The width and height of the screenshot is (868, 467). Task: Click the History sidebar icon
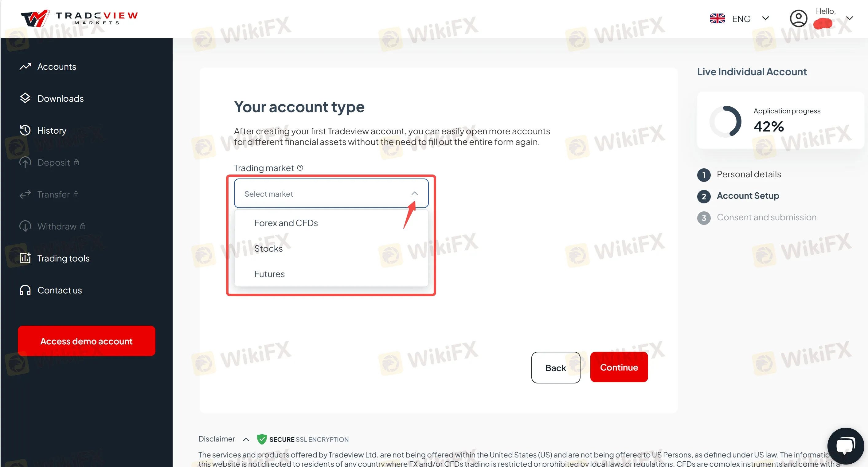coord(26,130)
